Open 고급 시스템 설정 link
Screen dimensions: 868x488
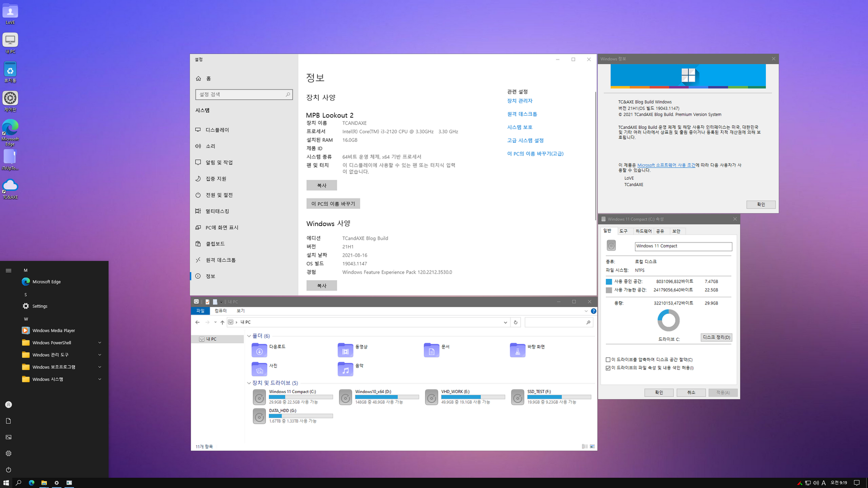click(x=526, y=140)
